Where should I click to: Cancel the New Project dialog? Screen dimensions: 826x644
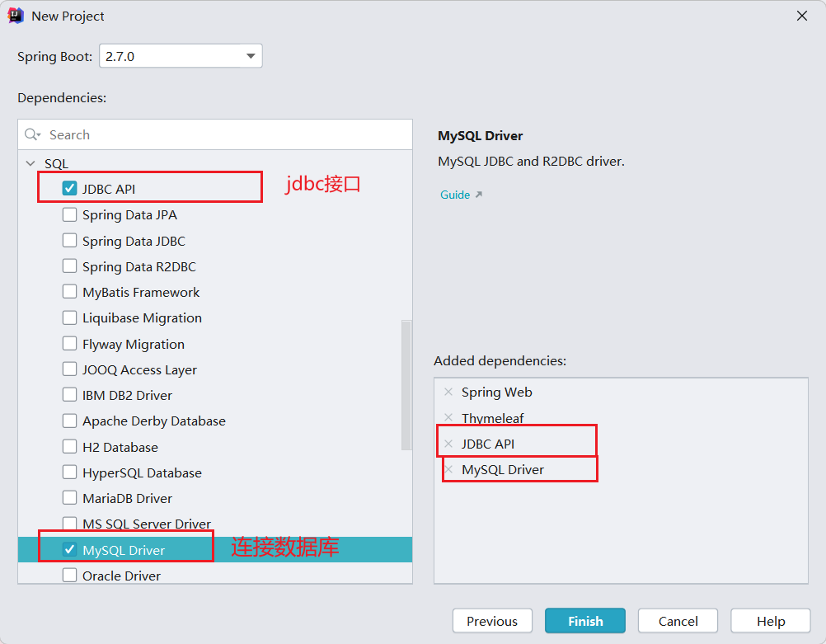coord(678,621)
